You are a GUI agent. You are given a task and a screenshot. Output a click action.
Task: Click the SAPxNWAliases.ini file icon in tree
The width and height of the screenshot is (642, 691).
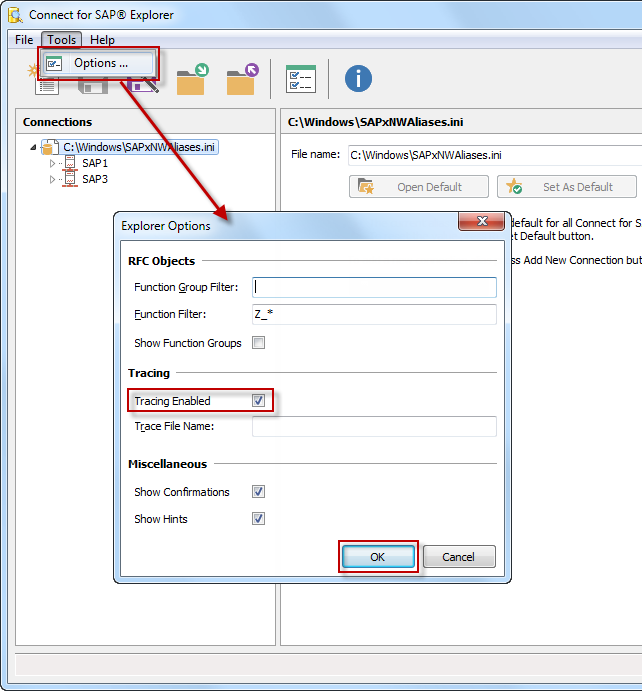pos(50,147)
